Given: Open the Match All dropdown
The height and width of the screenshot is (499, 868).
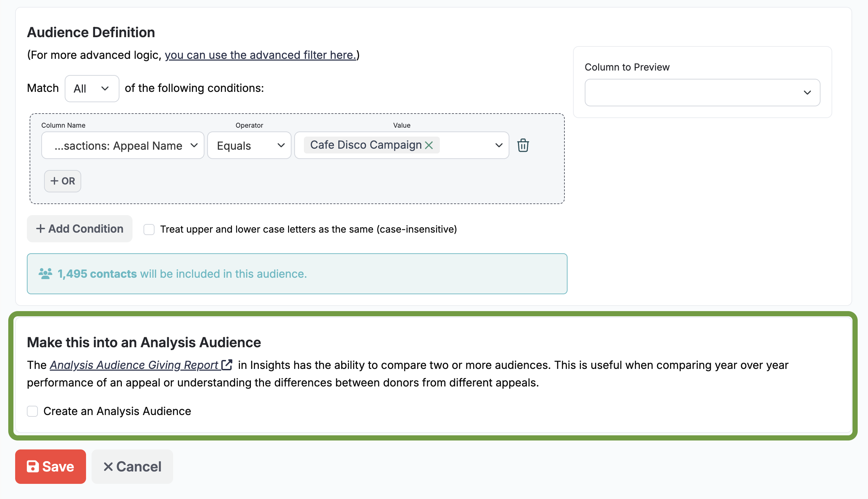Looking at the screenshot, I should (92, 88).
